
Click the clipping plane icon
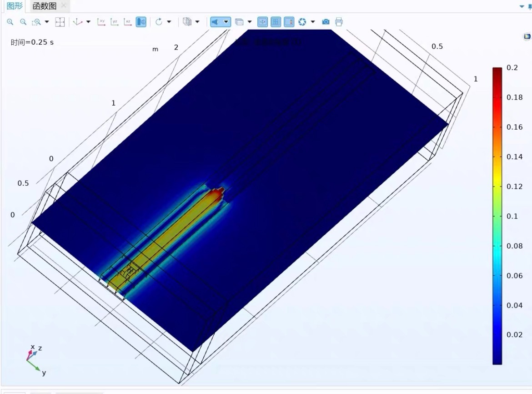pyautogui.click(x=239, y=22)
